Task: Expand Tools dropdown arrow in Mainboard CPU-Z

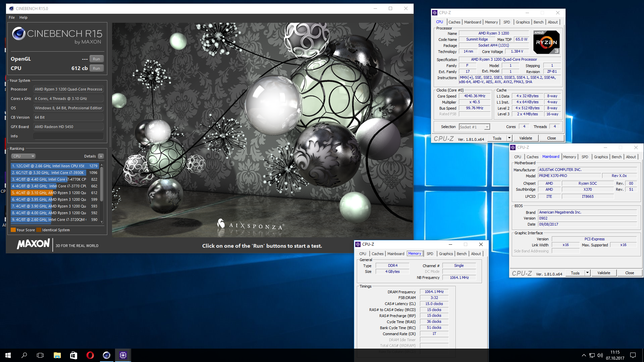Action: pyautogui.click(x=587, y=273)
